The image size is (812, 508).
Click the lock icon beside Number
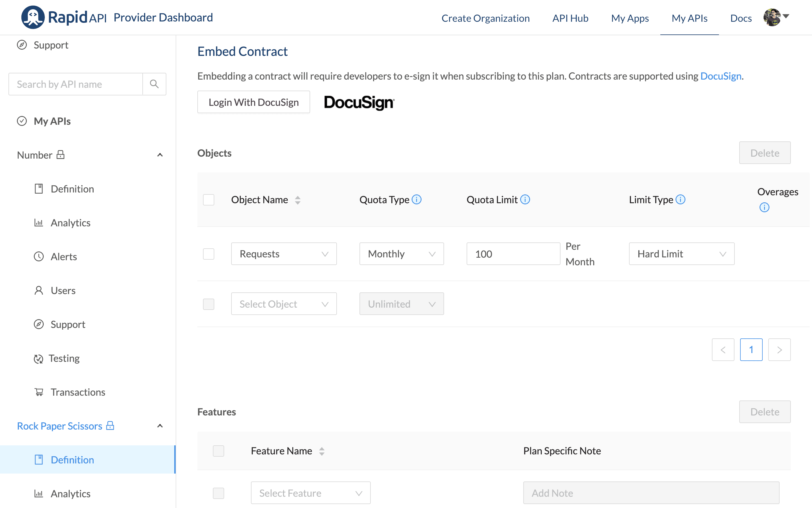click(60, 155)
